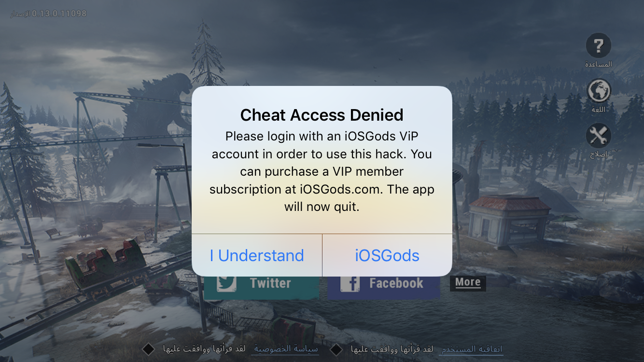Click the اللغة language text label
Viewport: 644px width, 362px height.
click(599, 109)
